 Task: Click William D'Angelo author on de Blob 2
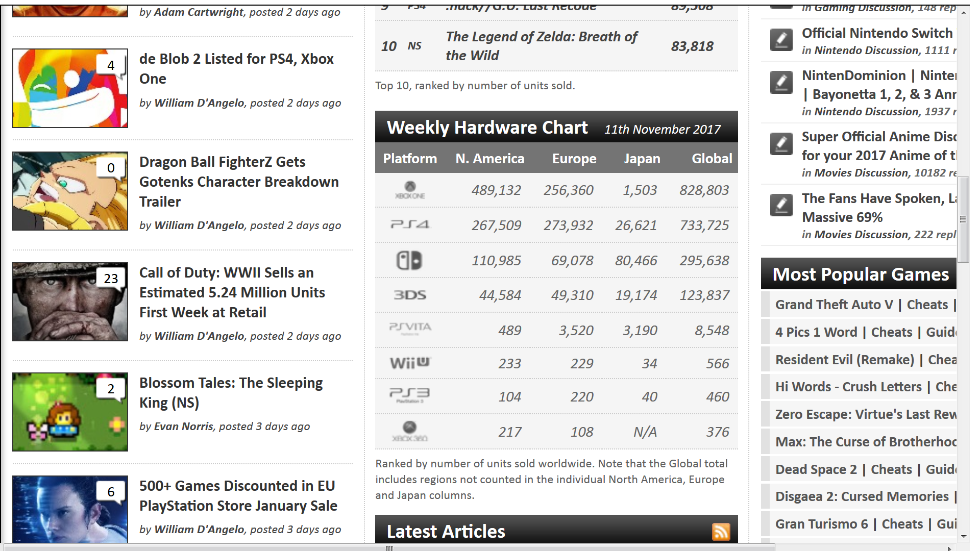point(199,103)
